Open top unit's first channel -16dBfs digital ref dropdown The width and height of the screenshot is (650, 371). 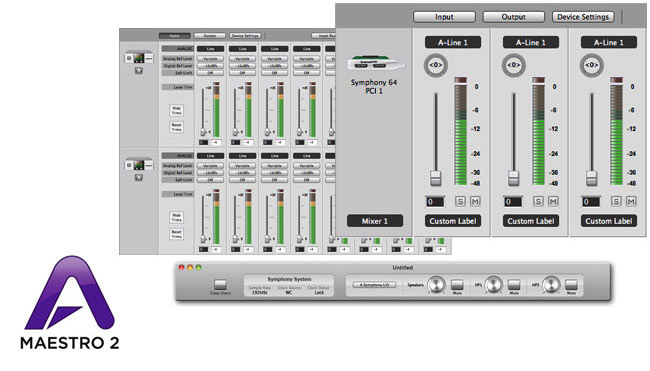[x=210, y=66]
